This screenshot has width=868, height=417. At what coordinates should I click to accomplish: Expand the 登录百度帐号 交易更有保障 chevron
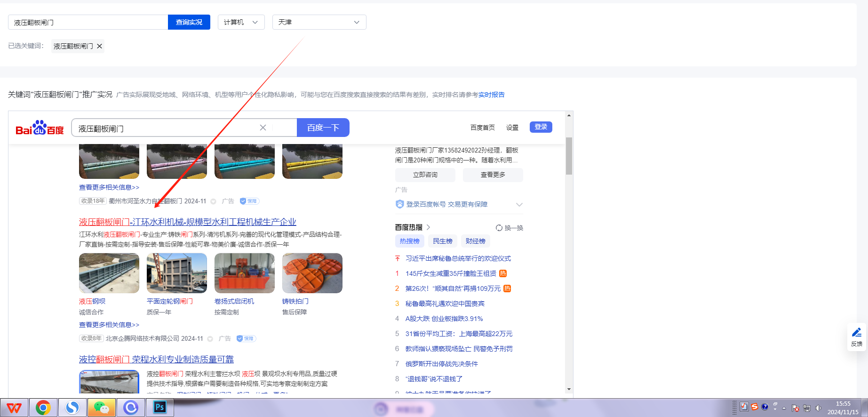[x=519, y=204]
